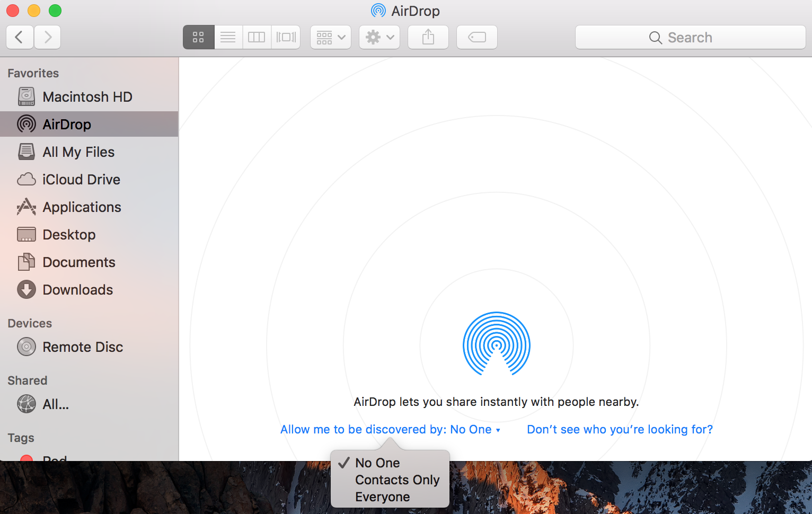Select Remote Disc under Devices
Image resolution: width=812 pixels, height=514 pixels.
click(89, 347)
